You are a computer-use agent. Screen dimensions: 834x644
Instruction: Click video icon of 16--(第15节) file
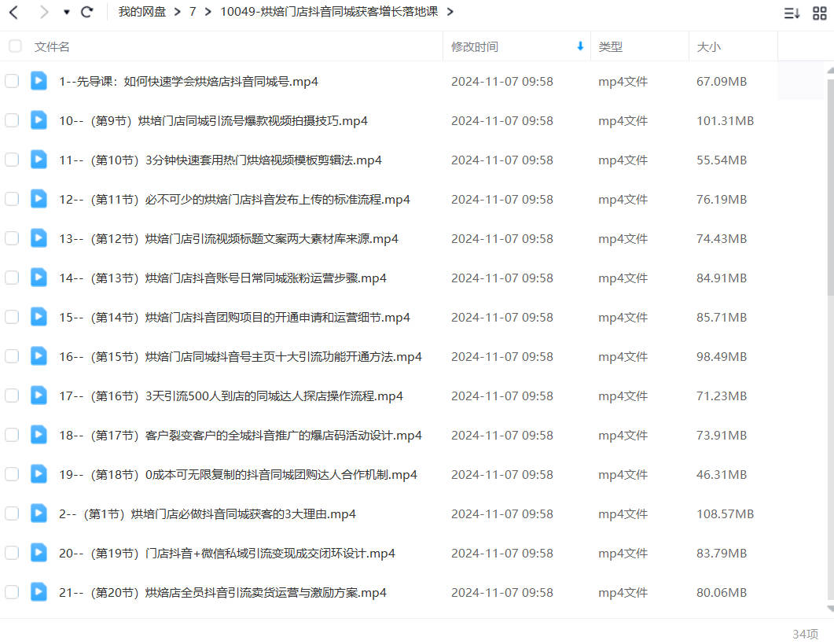39,356
